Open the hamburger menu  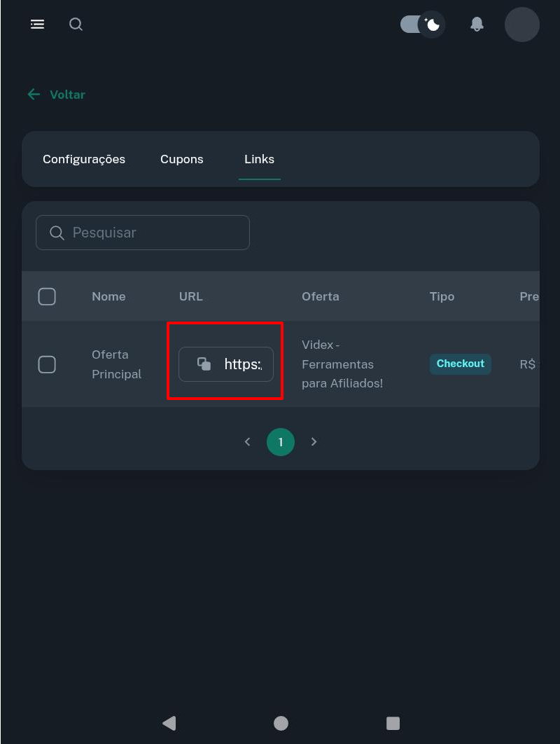(37, 25)
